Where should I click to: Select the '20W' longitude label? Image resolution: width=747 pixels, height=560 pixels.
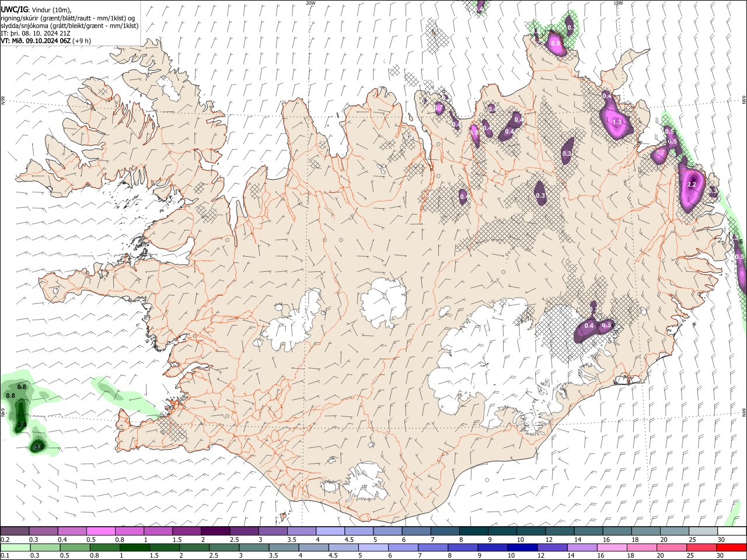click(x=310, y=3)
